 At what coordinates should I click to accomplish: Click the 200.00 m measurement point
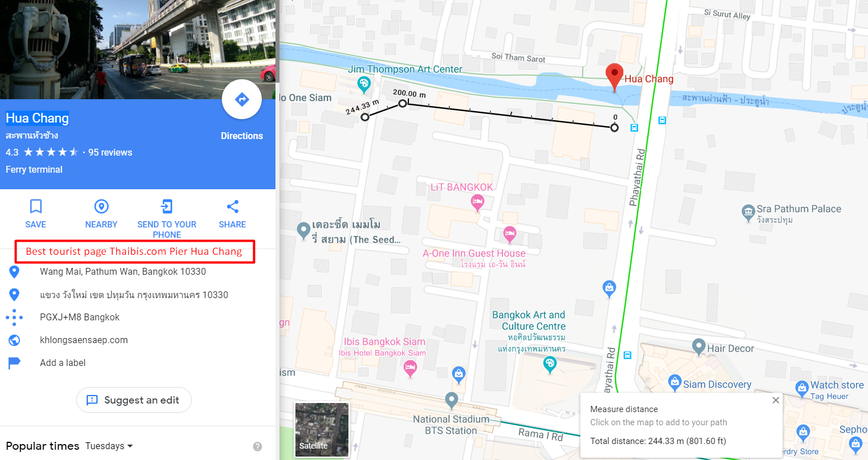click(x=403, y=103)
